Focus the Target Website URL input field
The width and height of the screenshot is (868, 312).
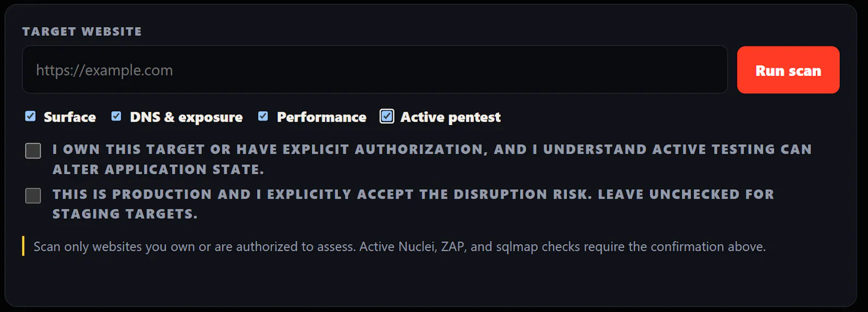375,70
